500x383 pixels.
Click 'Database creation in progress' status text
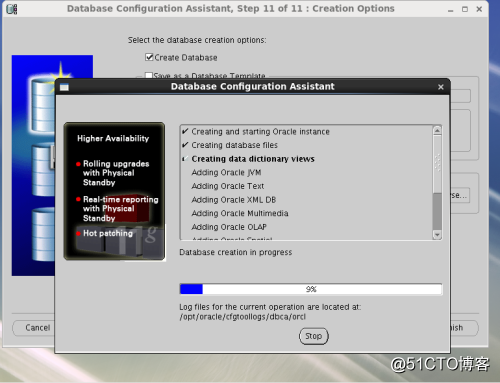tap(236, 252)
